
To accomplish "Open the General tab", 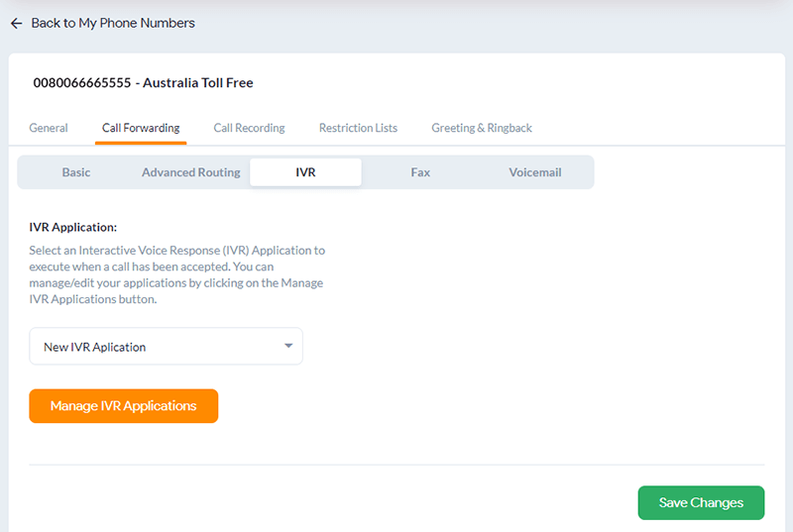I will point(49,128).
